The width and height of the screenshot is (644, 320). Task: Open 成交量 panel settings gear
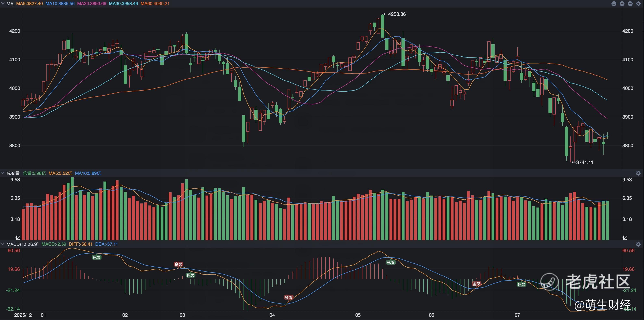point(638,173)
